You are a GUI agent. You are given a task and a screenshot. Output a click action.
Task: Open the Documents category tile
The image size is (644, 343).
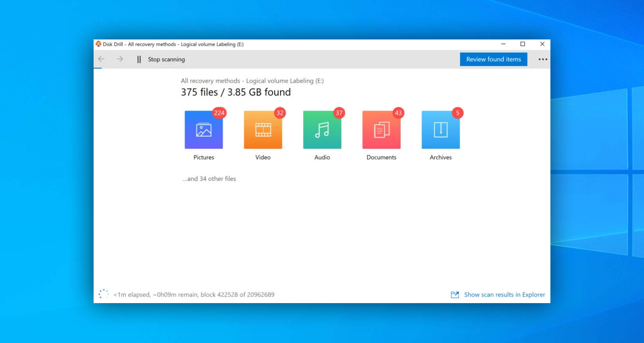coord(381,130)
